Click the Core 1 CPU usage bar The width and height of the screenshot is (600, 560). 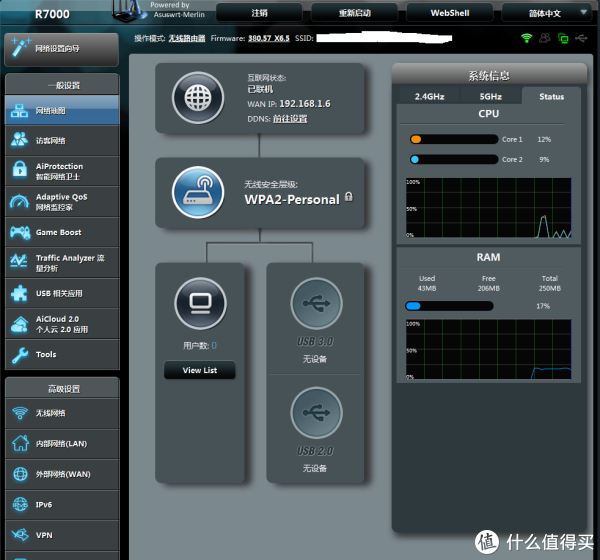(453, 139)
